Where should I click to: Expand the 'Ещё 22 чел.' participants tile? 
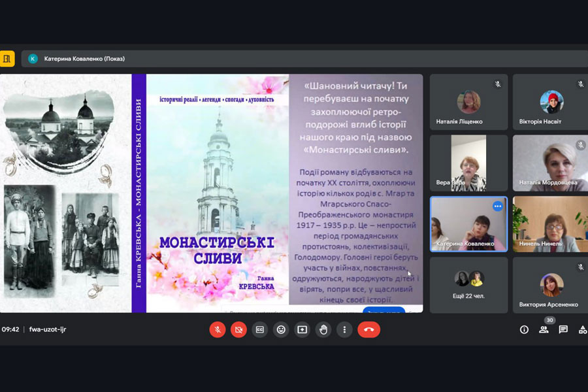point(468,285)
